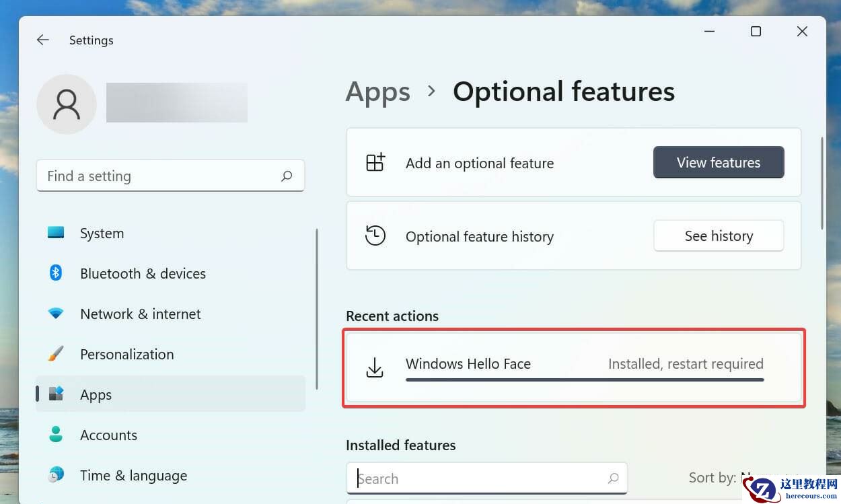Click the search magnifier in Find a setting

point(287,176)
